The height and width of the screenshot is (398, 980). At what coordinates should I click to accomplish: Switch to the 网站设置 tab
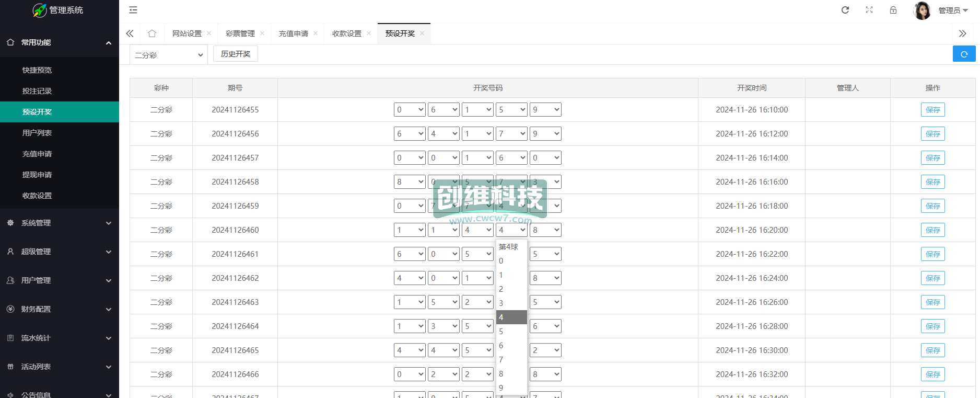187,33
